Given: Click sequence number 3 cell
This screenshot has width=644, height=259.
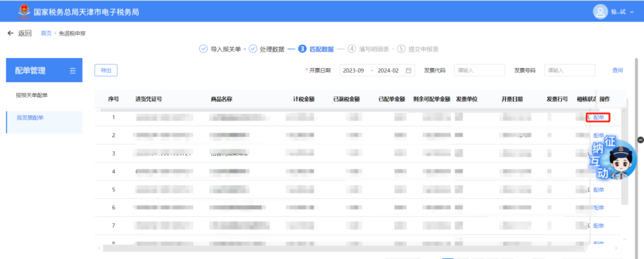Looking at the screenshot, I should coord(114,153).
